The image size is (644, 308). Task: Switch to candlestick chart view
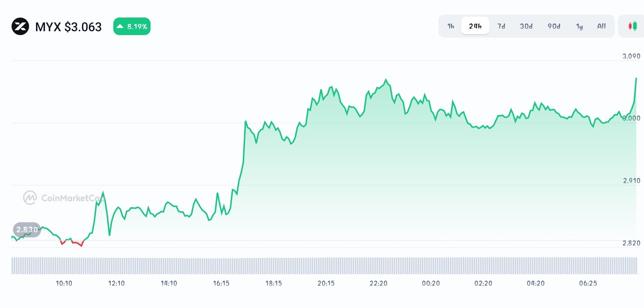click(632, 26)
